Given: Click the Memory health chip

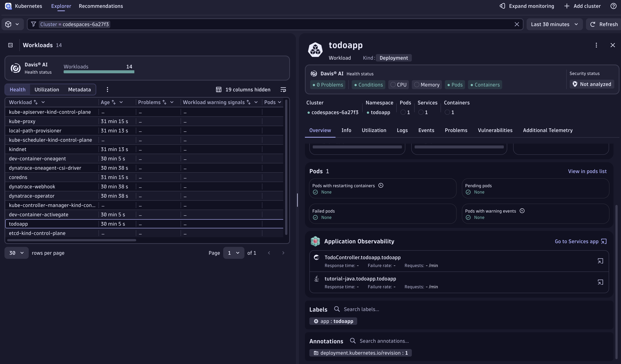Looking at the screenshot, I should (x=427, y=84).
